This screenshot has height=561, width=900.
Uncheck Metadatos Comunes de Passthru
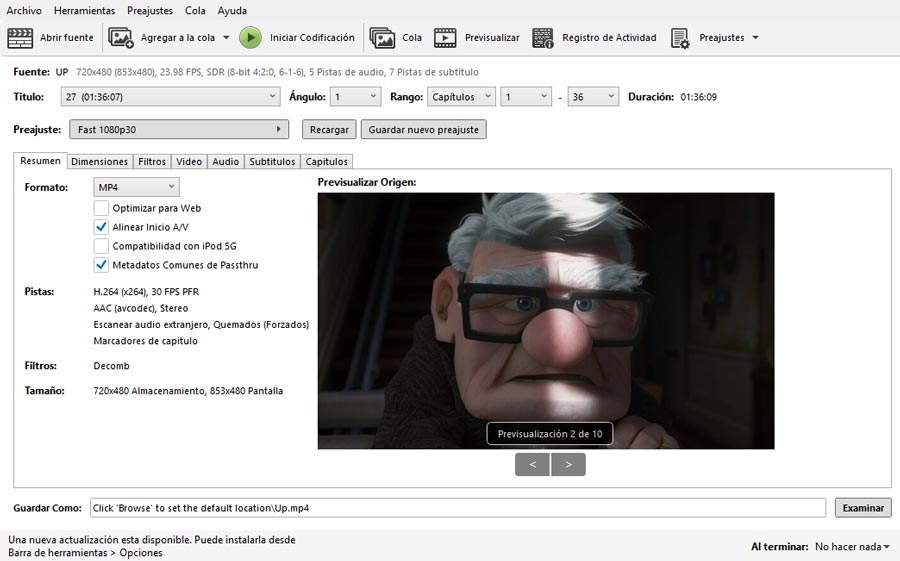101,265
